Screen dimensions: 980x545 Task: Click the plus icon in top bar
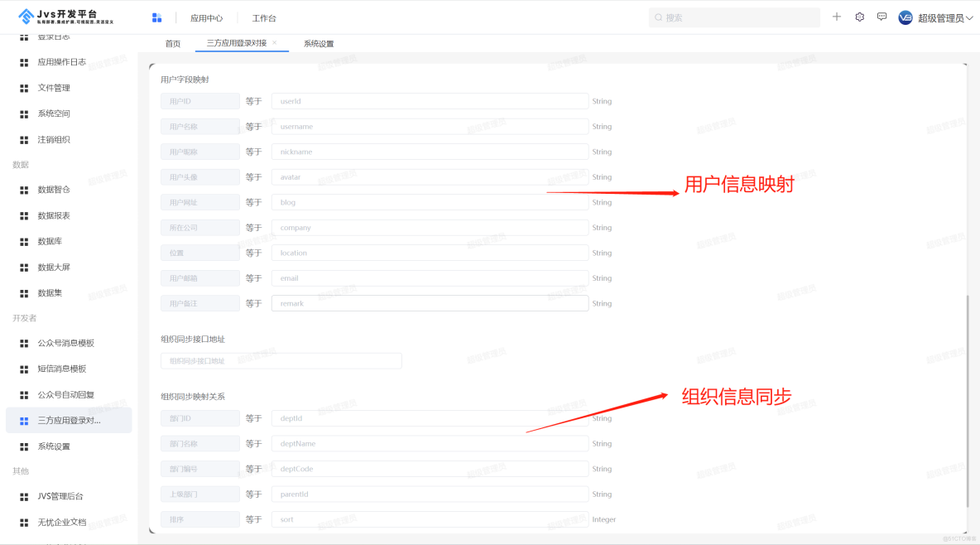837,17
